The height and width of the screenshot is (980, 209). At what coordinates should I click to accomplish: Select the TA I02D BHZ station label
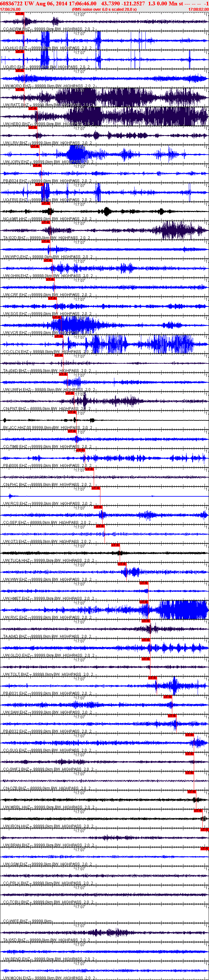47,238
